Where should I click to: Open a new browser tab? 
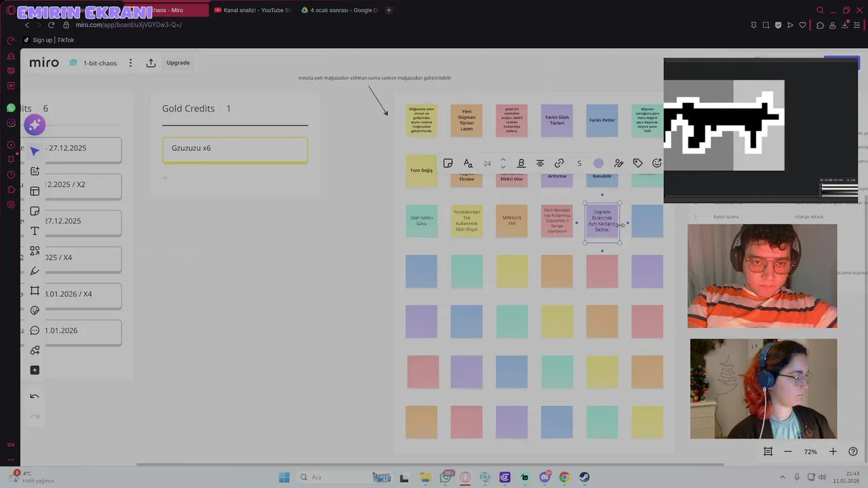click(389, 10)
